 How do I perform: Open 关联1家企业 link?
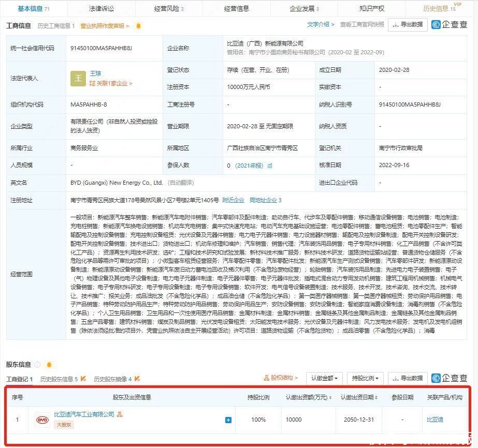coord(111,83)
